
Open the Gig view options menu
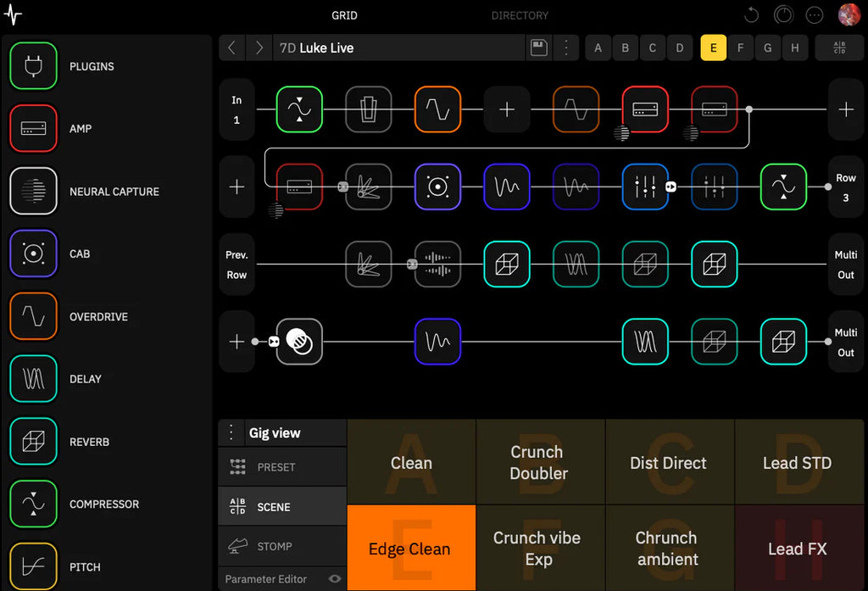[x=231, y=432]
